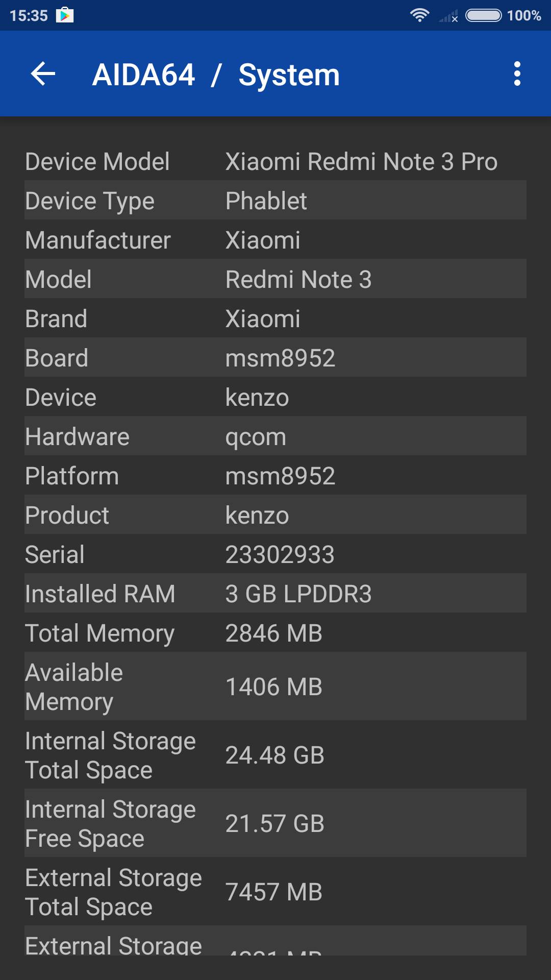Tap the back arrow in the header
The image size is (551, 980).
click(43, 74)
